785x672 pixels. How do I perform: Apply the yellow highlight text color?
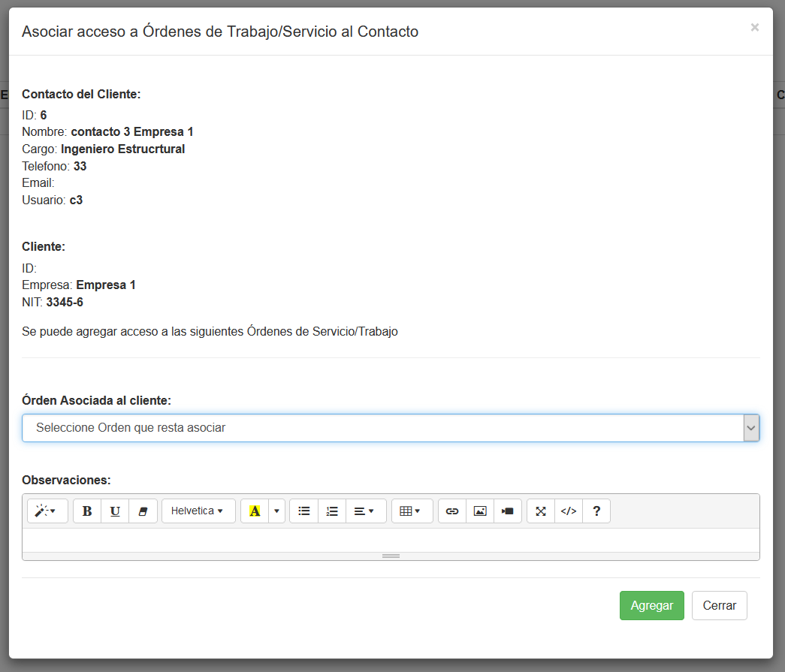click(255, 511)
